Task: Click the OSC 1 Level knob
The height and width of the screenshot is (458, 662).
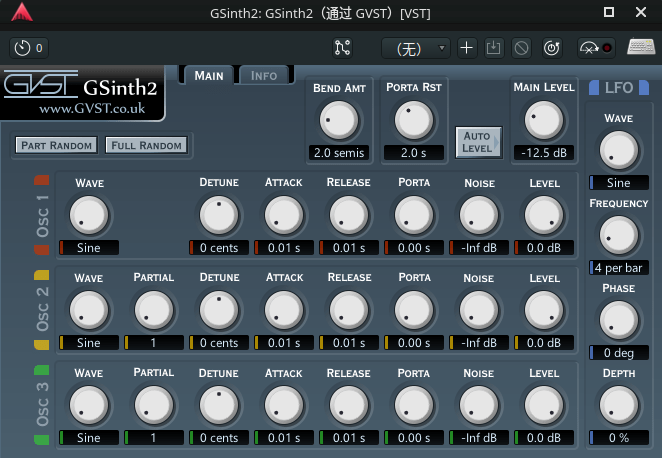Action: point(544,215)
